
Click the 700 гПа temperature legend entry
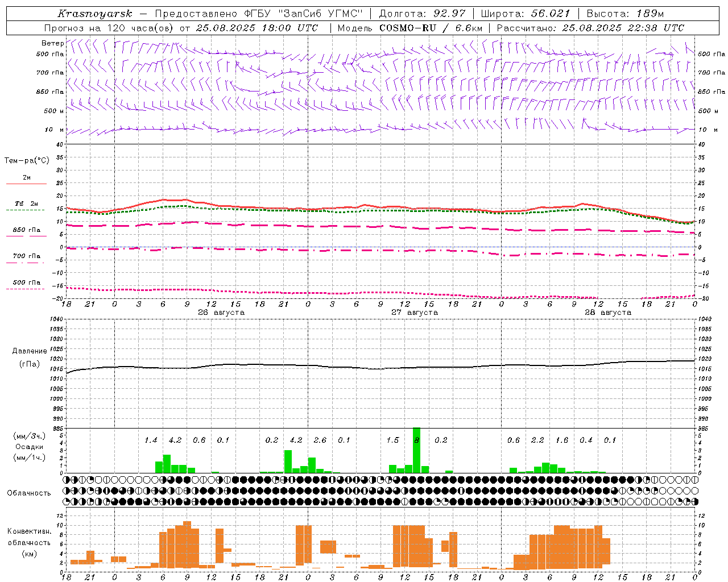27,256
